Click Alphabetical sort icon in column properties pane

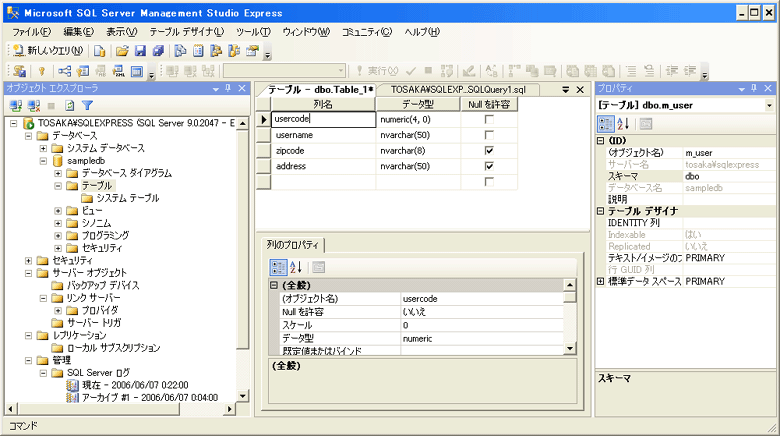tap(296, 267)
